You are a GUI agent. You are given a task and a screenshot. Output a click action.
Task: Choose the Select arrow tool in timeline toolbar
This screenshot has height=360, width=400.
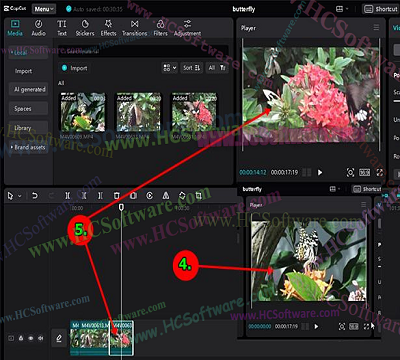(x=10, y=196)
